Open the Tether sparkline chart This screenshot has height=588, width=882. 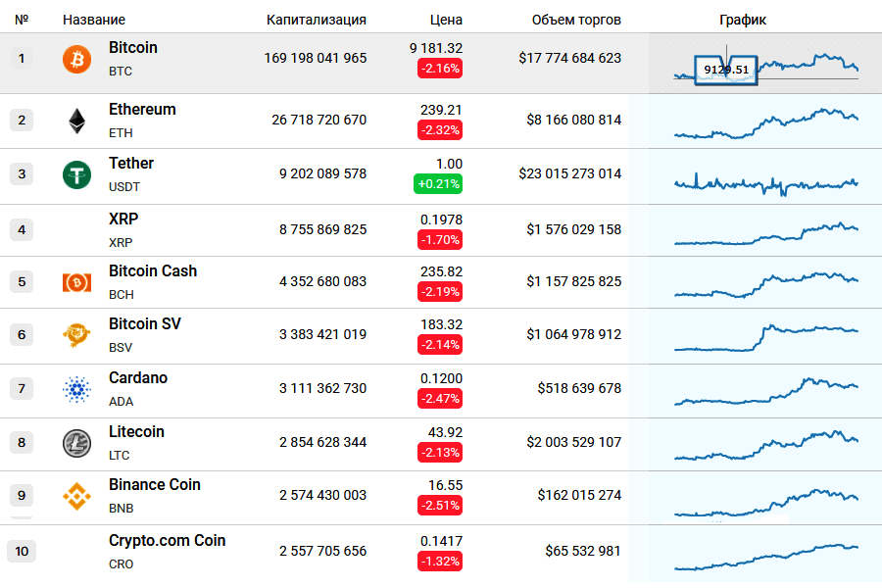click(x=765, y=182)
